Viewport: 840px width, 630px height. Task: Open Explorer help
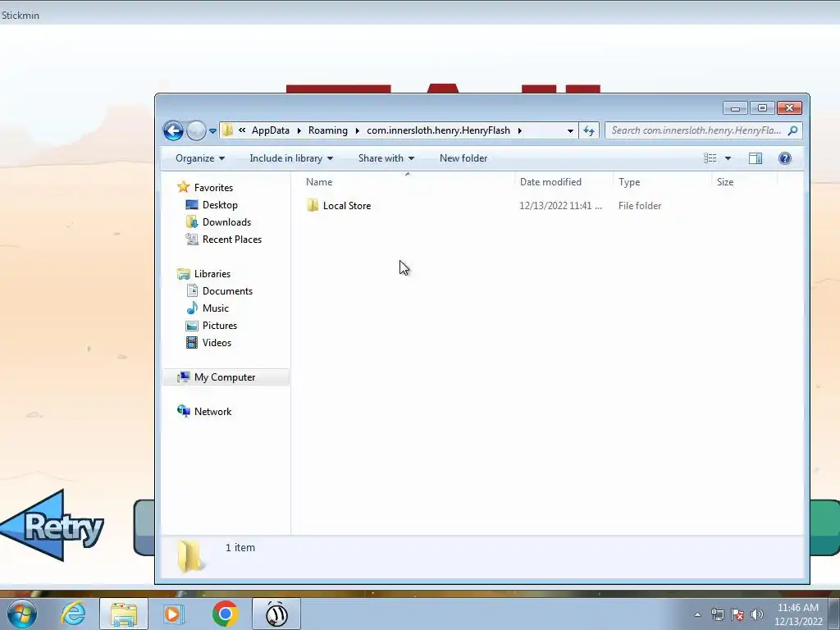[x=785, y=158]
